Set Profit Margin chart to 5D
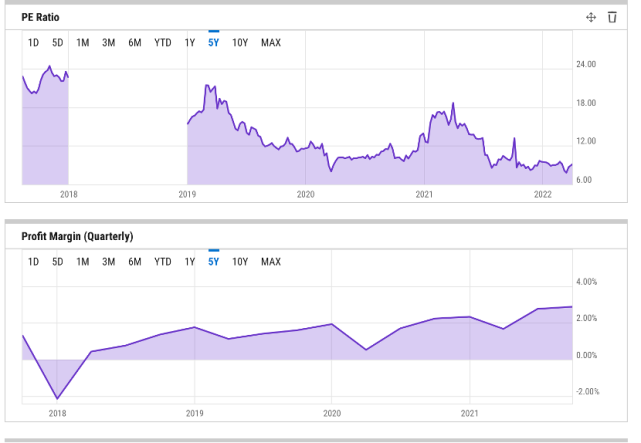Screen dimensions: 641x443 click(x=58, y=262)
